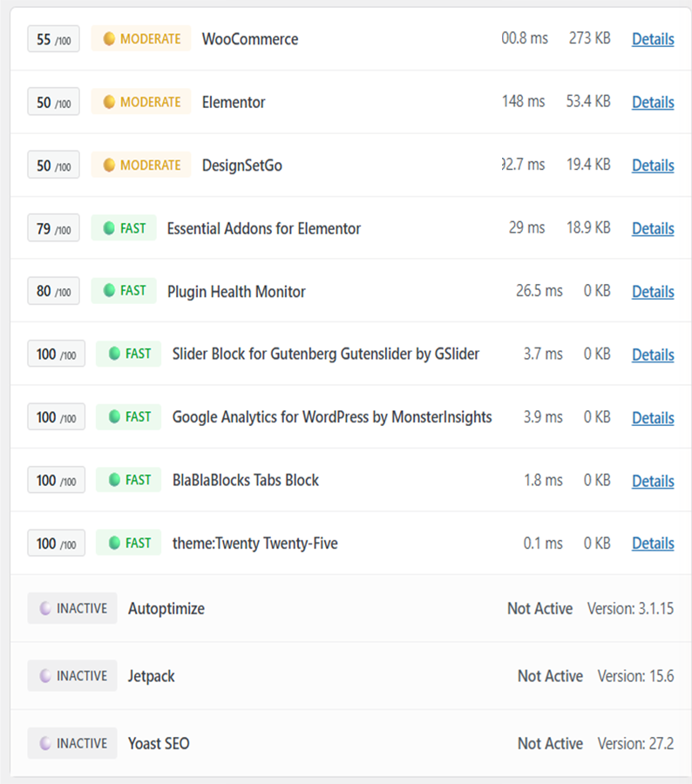Click the FAST badge for MonsterInsights plugin

[x=129, y=417]
